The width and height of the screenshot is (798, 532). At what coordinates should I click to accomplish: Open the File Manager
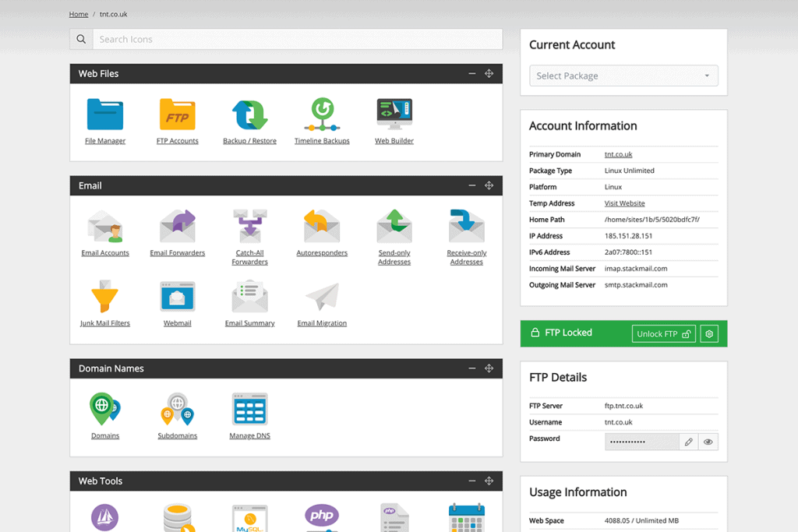tap(105, 117)
